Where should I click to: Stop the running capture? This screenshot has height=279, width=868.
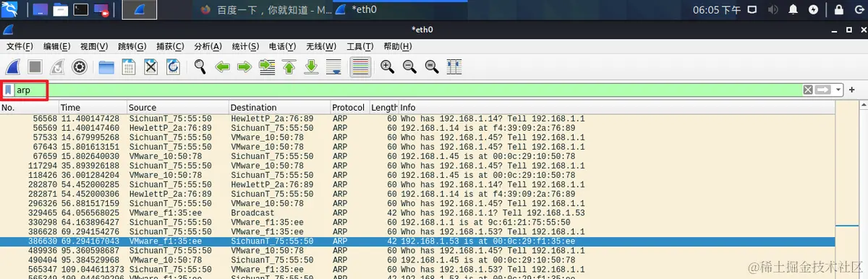(35, 67)
